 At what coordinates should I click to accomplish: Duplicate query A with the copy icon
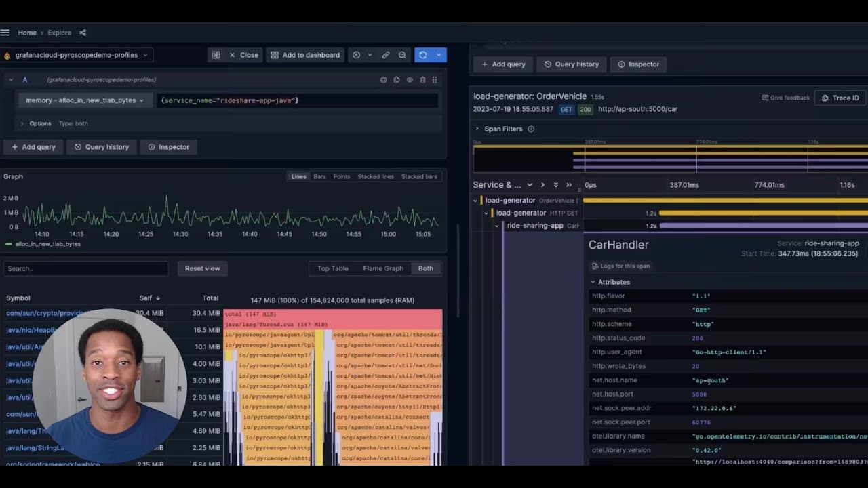pyautogui.click(x=397, y=80)
